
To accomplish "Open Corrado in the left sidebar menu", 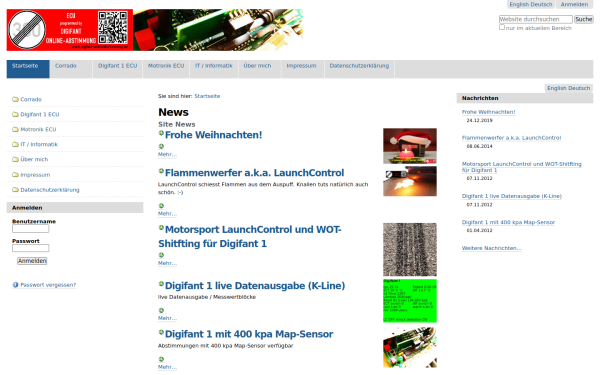I will [x=31, y=99].
